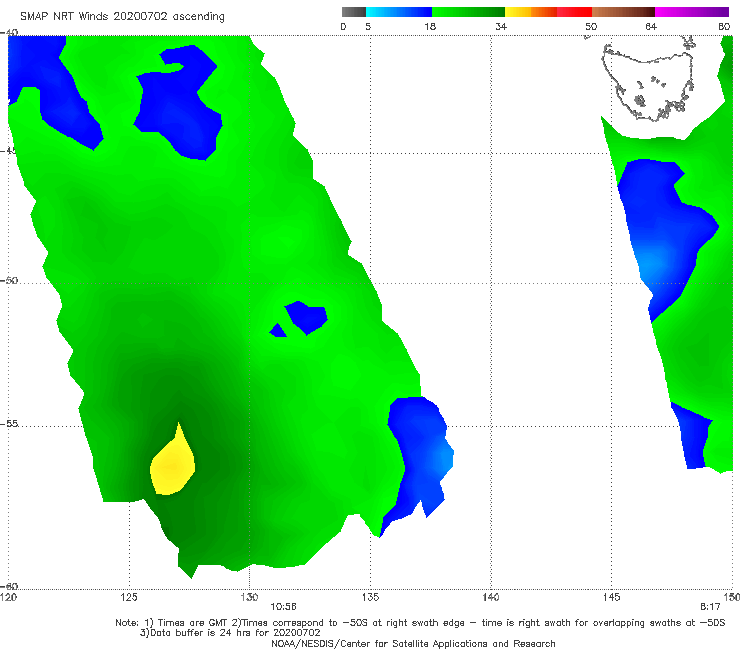Click the blue segment of the wind color bar

pos(399,12)
